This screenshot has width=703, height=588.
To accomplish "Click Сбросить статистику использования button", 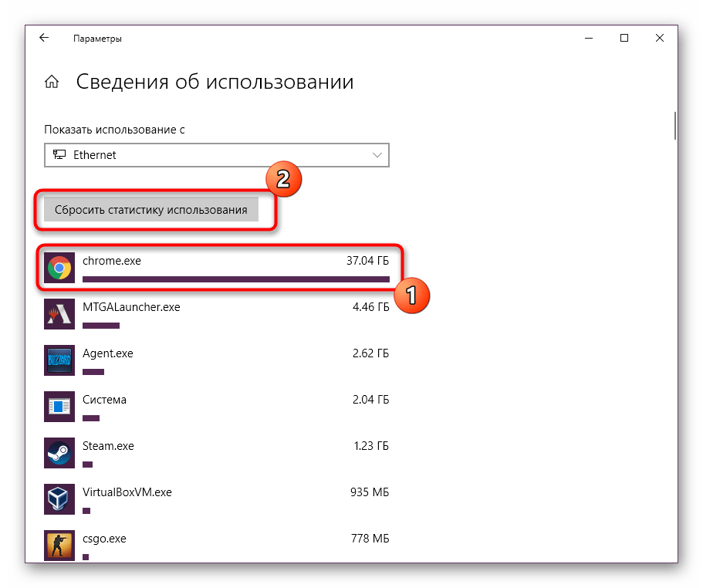I will point(150,210).
